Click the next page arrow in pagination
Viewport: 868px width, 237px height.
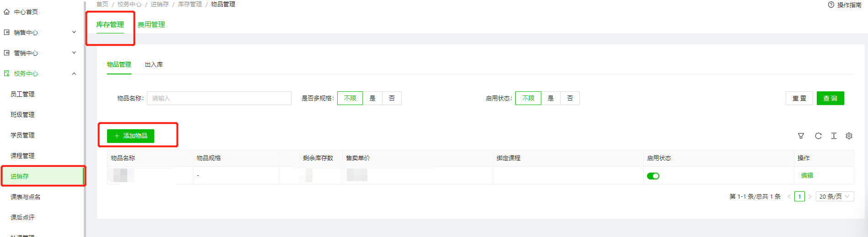click(810, 197)
